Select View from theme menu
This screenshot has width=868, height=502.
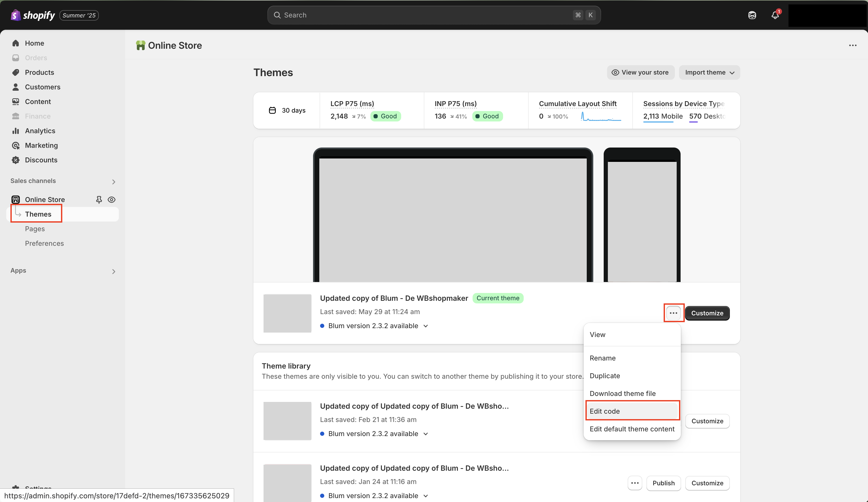tap(632, 335)
